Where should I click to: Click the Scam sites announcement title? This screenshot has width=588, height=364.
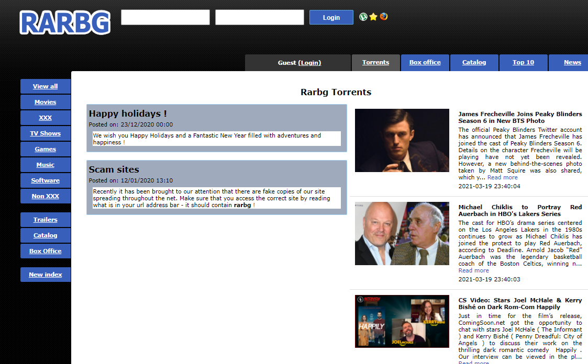114,169
